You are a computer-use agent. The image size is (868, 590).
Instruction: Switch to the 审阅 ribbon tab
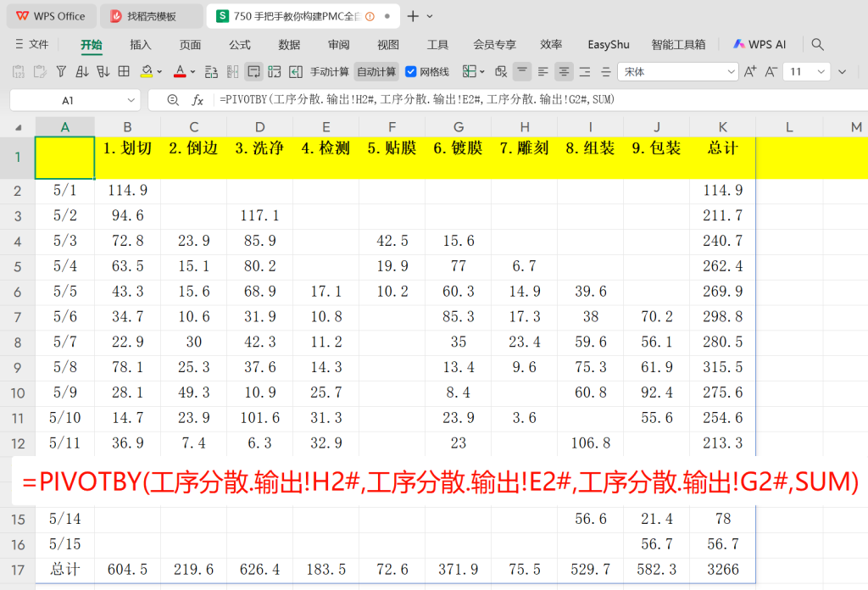pos(339,45)
